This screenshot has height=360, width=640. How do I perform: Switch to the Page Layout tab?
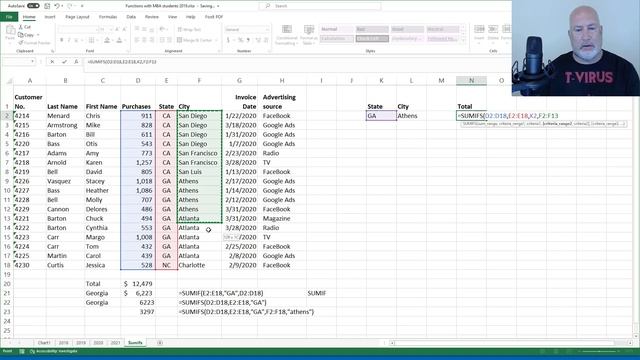77,17
